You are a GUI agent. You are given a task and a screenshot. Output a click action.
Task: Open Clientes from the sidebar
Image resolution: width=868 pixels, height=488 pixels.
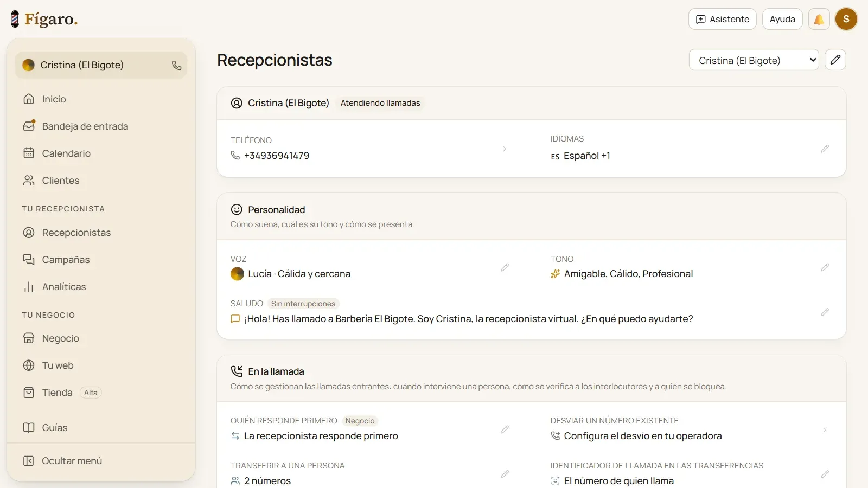pyautogui.click(x=101, y=181)
